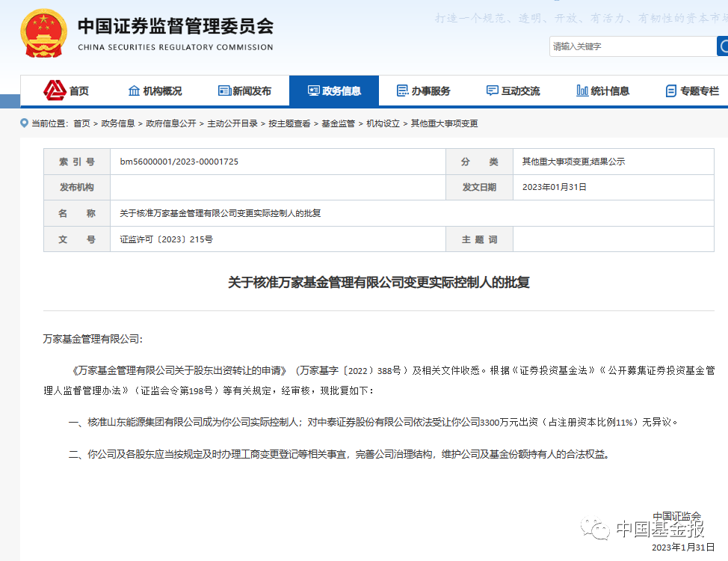Screen dimensions: 728x561
Task: Click document number 证监许可〔2023〕215号
Action: tap(166, 239)
